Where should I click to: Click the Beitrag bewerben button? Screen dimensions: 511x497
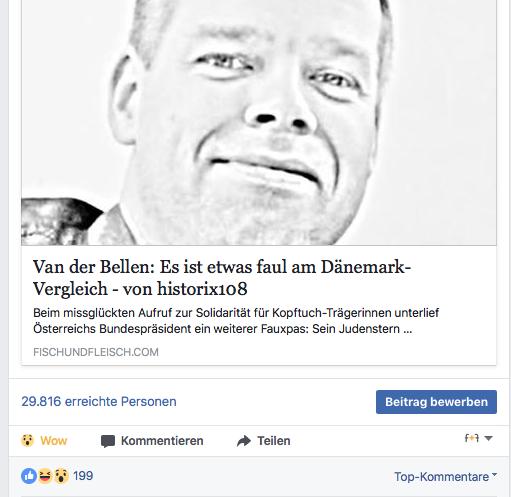[436, 402]
